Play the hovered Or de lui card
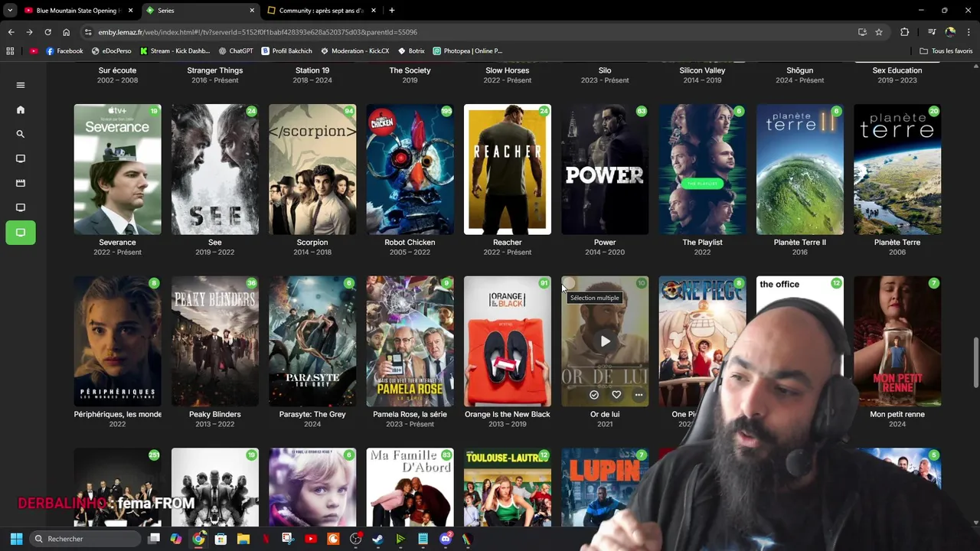 (605, 341)
